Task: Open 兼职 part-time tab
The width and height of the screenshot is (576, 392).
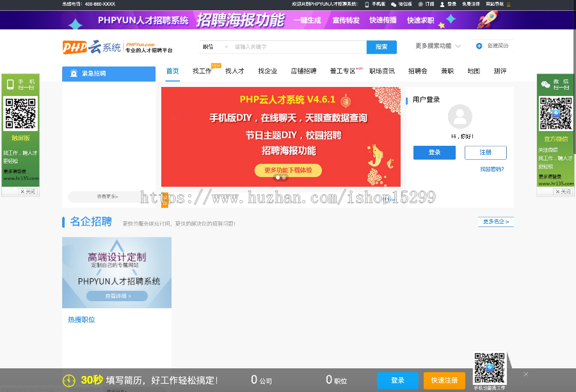Action: [x=447, y=71]
